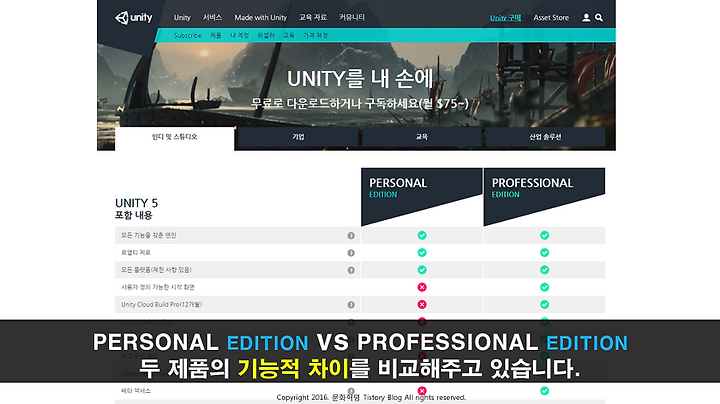This screenshot has height=404, width=720.
Task: Click the '포함 내용' subheading
Action: tap(134, 215)
